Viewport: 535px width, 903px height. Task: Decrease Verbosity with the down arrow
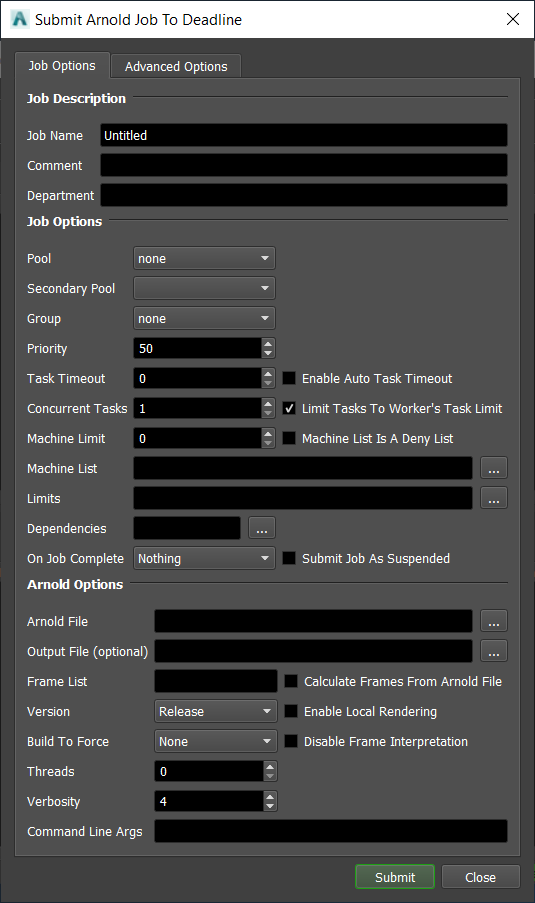tap(270, 806)
